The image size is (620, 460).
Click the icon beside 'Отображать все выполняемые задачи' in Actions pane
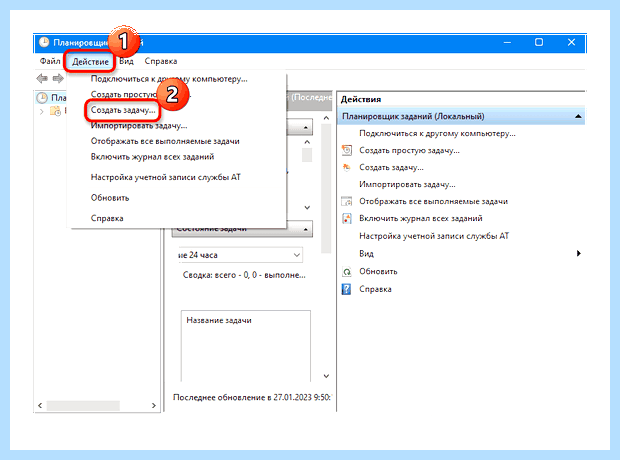346,201
